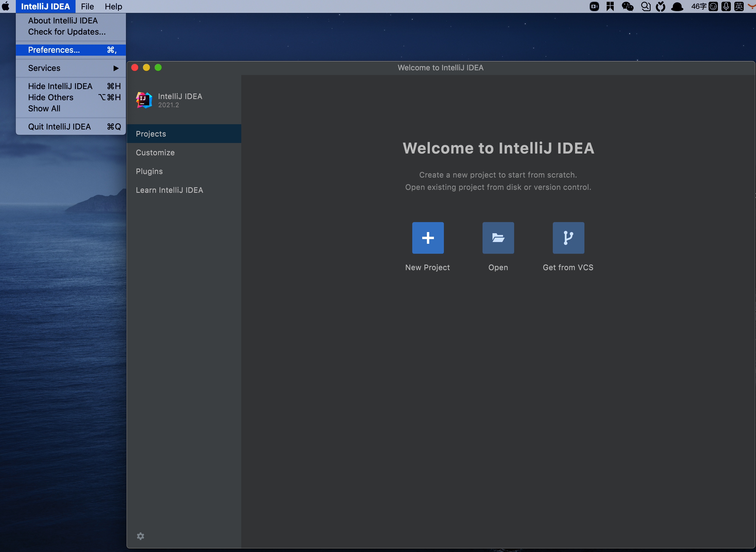Choose Check for Updates…
Viewport: 756px width, 552px height.
tap(67, 32)
